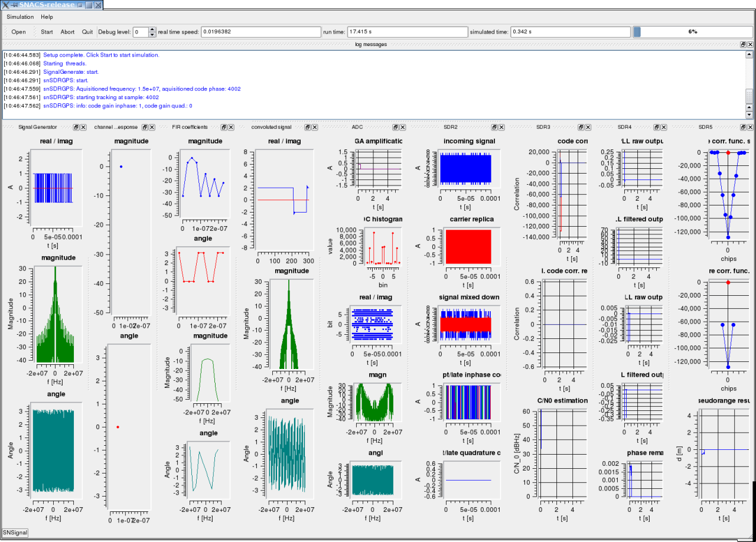The width and height of the screenshot is (756, 542).
Task: Click convoluted signal real / imag plot
Action: [x=285, y=201]
